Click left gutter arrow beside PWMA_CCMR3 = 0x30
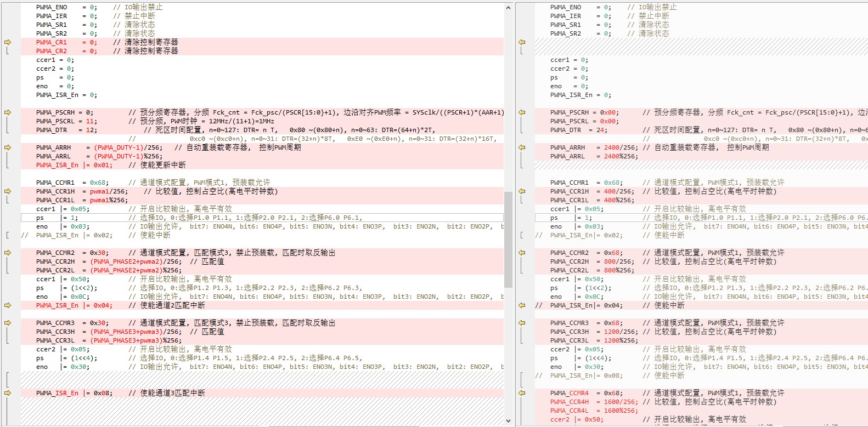This screenshot has width=868, height=427. (8, 323)
